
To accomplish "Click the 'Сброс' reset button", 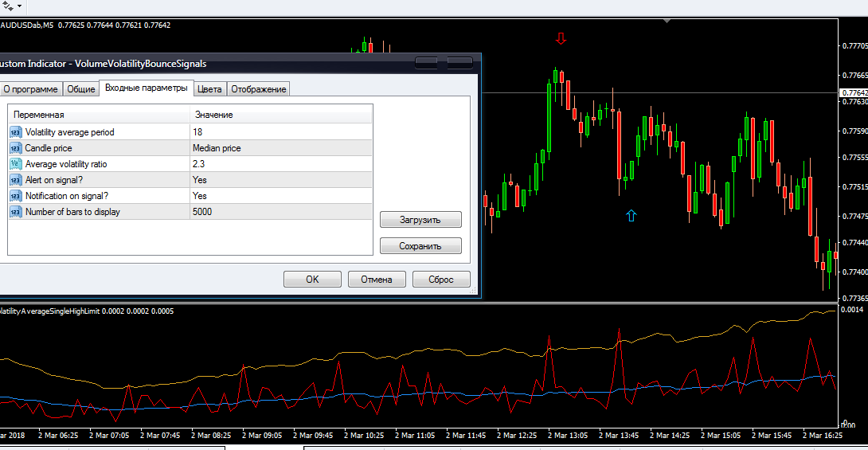I will tap(441, 280).
